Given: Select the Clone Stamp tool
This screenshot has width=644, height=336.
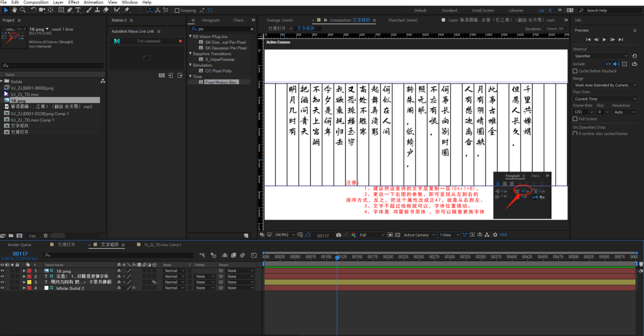Looking at the screenshot, I should (97, 10).
